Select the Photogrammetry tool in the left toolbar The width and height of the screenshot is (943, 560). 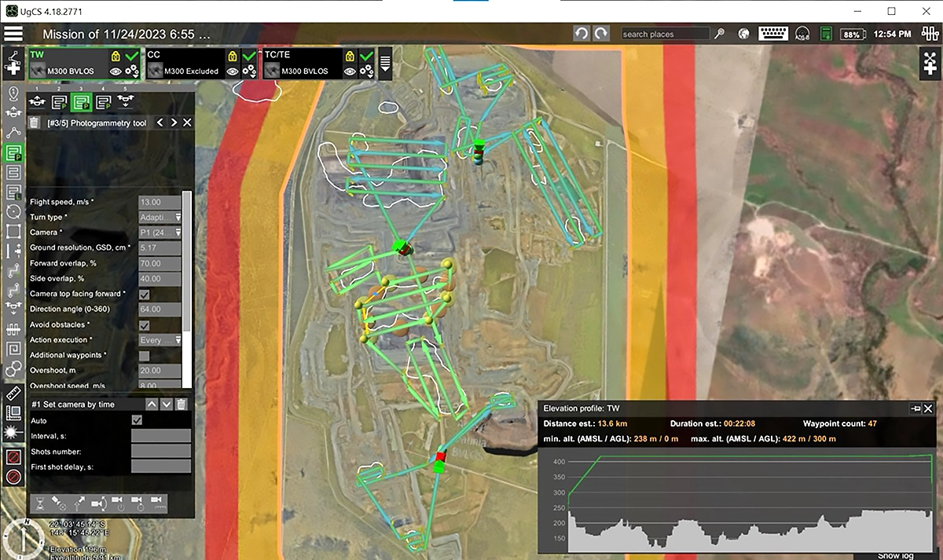click(13, 152)
